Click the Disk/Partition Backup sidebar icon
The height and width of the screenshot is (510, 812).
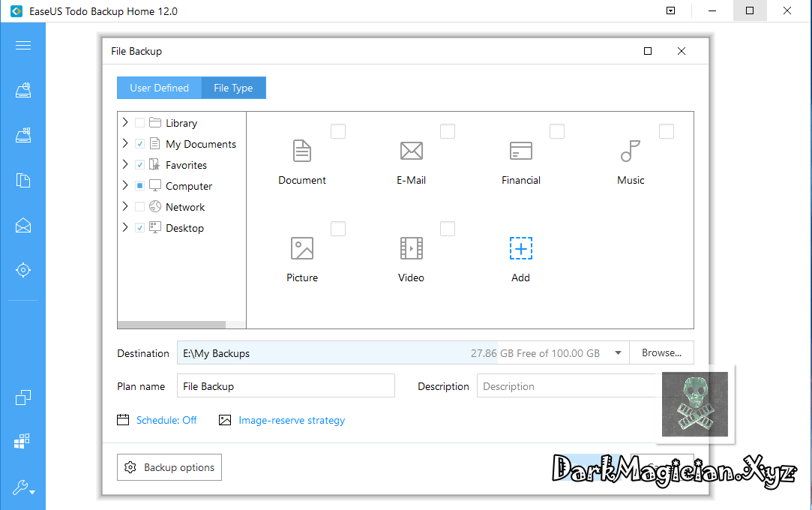(x=22, y=91)
